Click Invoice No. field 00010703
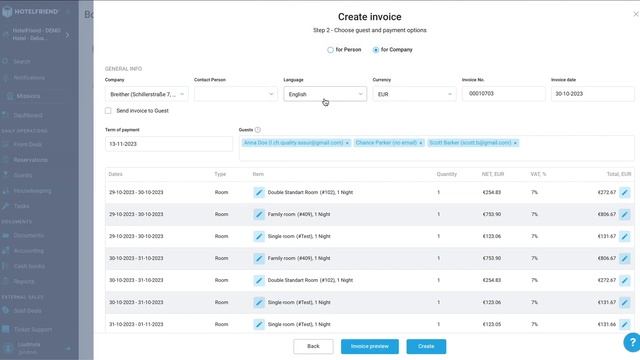The height and width of the screenshot is (360, 640). click(x=504, y=94)
